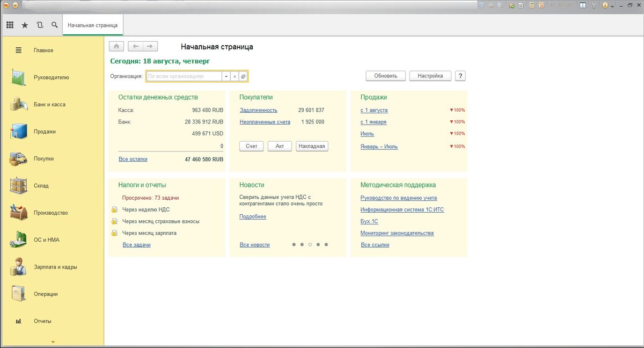Viewport: 644px width, 348px height.
Task: Click into the Организация input field
Action: (184, 76)
